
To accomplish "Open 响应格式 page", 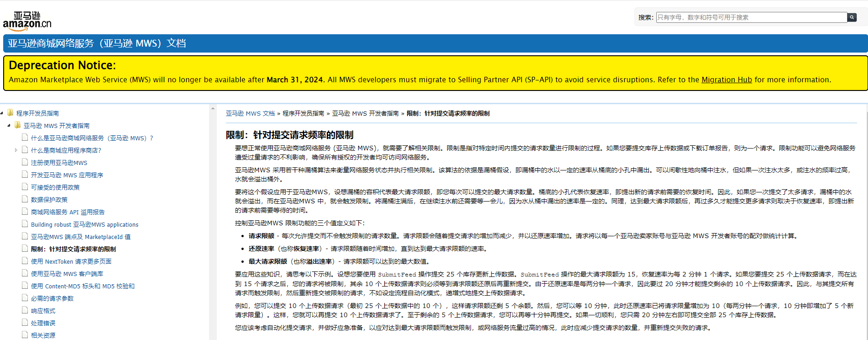I will pyautogui.click(x=43, y=311).
